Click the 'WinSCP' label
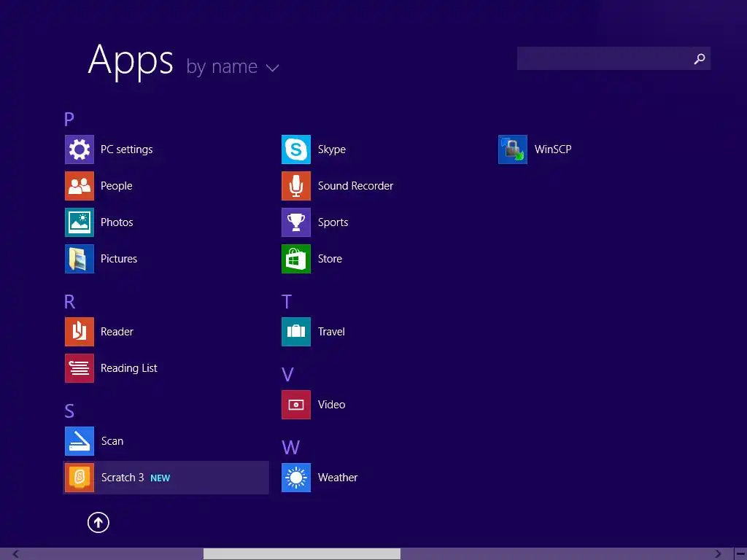 553,149
